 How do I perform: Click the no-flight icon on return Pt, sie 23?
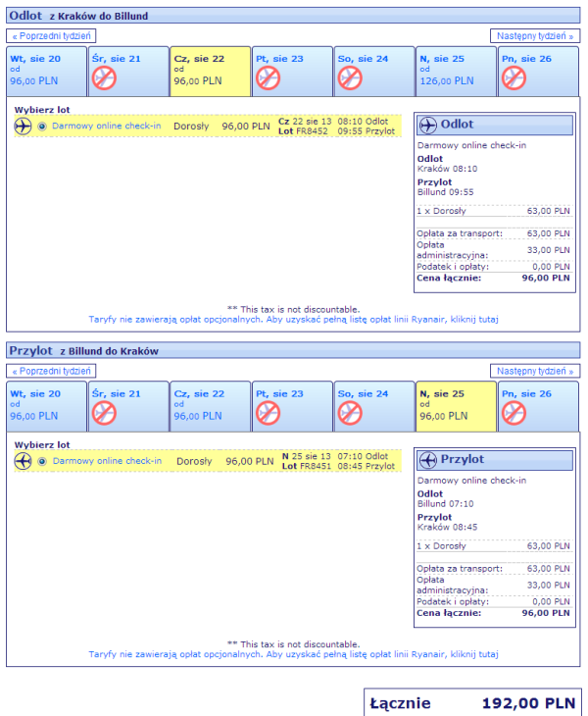268,413
